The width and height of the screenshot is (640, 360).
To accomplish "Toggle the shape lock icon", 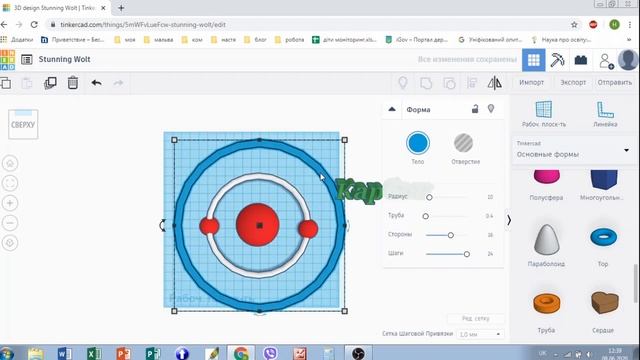I will point(475,109).
